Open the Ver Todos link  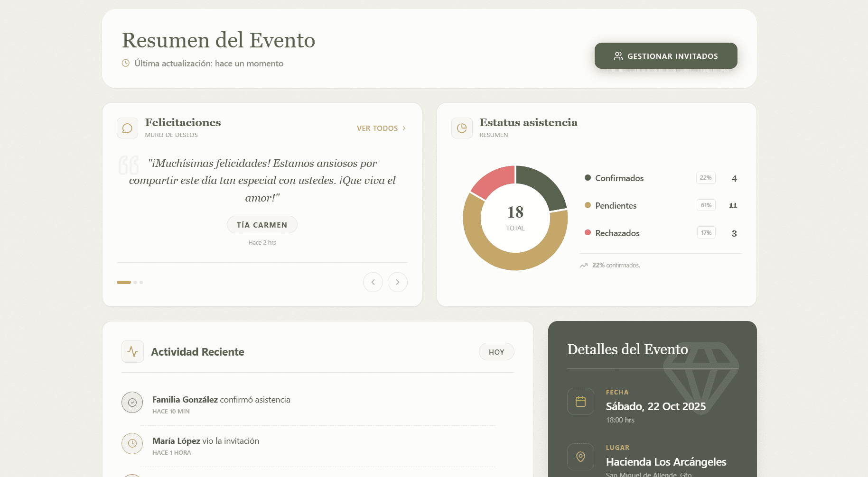tap(377, 128)
